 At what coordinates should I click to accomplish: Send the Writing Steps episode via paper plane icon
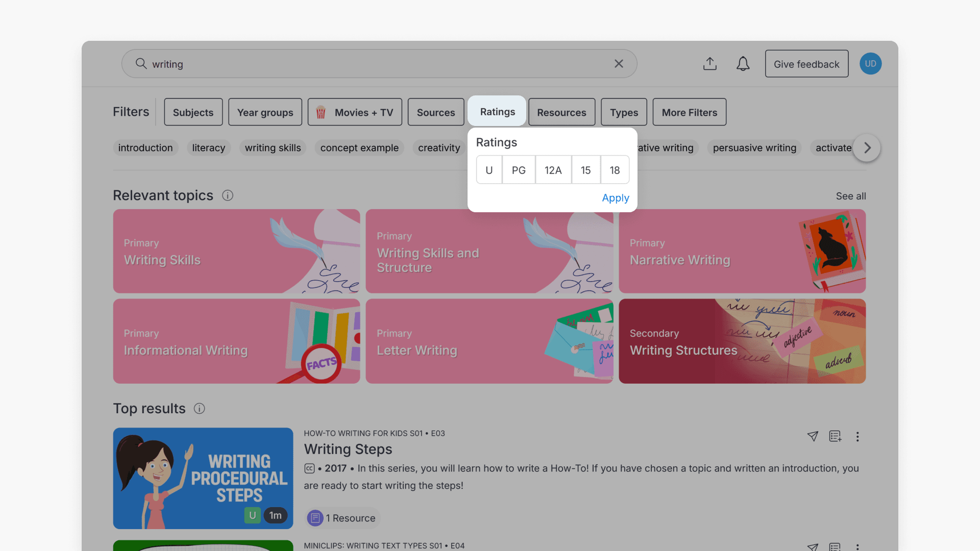pyautogui.click(x=813, y=437)
